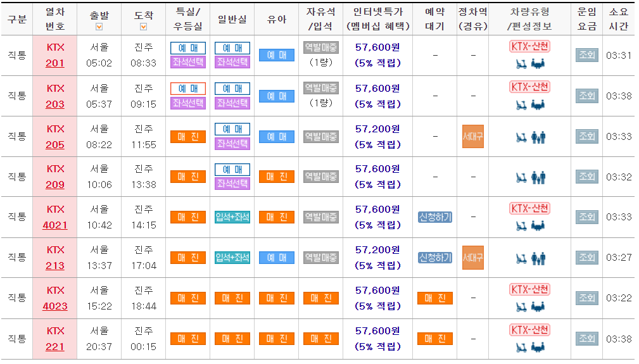Click sold-out 매진 first class for KTX 205
The height and width of the screenshot is (364, 639).
click(x=188, y=137)
